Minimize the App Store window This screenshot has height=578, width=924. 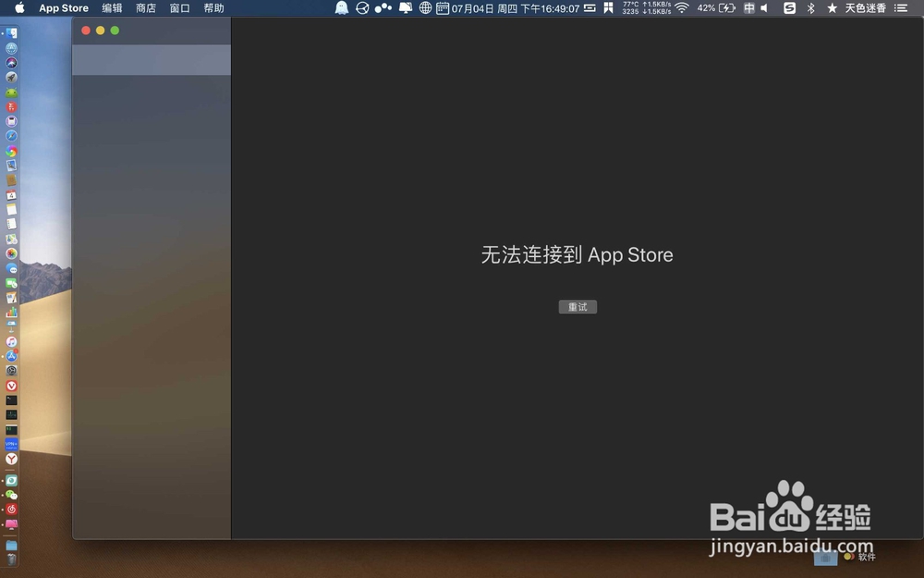click(x=100, y=31)
